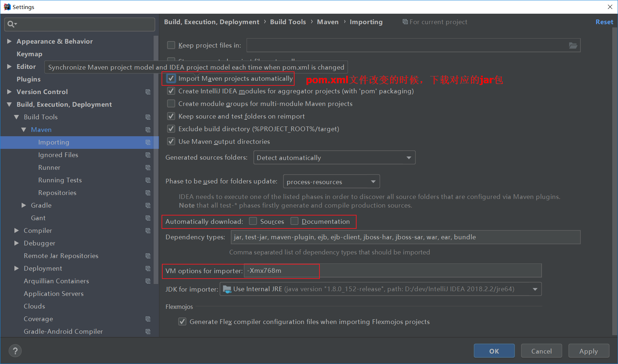
Task: Open Application Servers settings
Action: coord(54,294)
